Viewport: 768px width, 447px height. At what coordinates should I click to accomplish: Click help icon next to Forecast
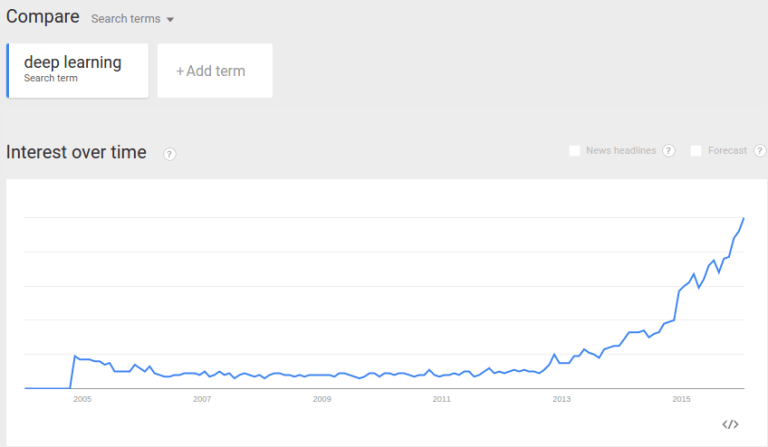tap(759, 151)
